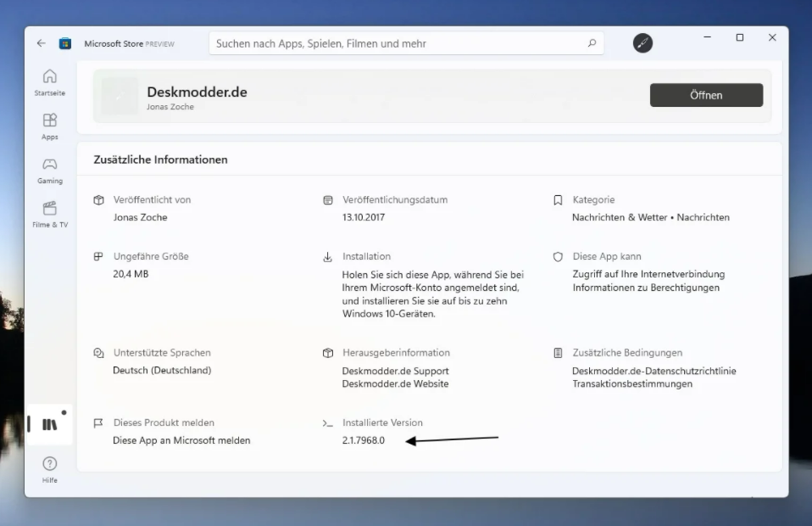Click the Deskmodder.de app thumbnail
Viewport: 812px width, 526px height.
120,97
